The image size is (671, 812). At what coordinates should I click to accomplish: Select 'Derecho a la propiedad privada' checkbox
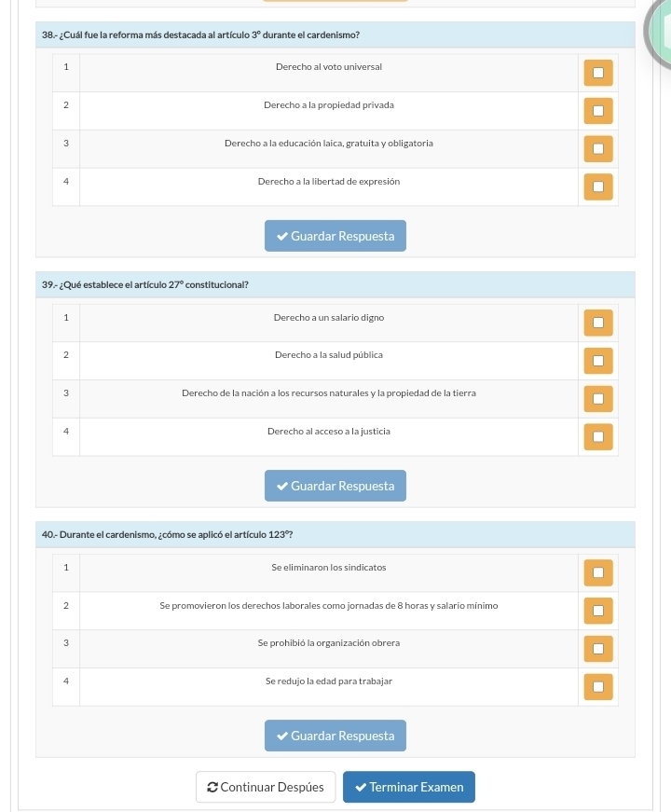[x=599, y=111]
